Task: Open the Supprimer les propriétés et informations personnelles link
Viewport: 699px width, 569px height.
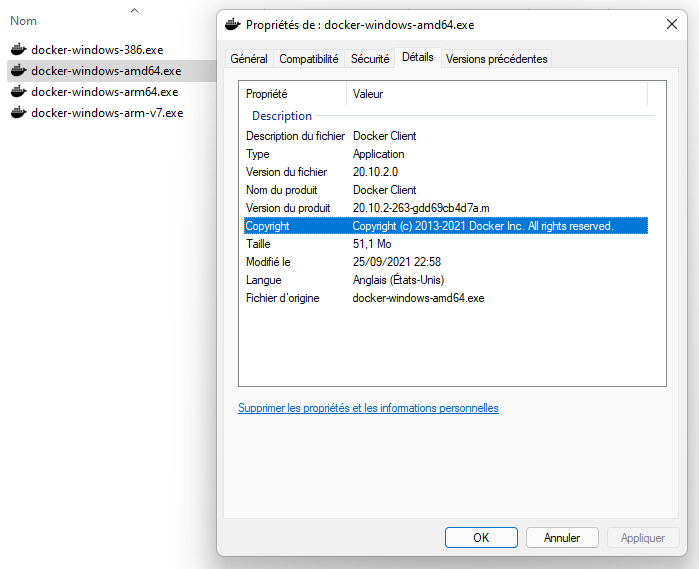Action: click(368, 408)
